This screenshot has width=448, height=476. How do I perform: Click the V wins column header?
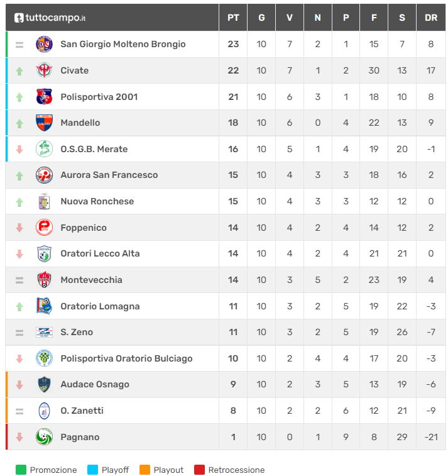(290, 18)
